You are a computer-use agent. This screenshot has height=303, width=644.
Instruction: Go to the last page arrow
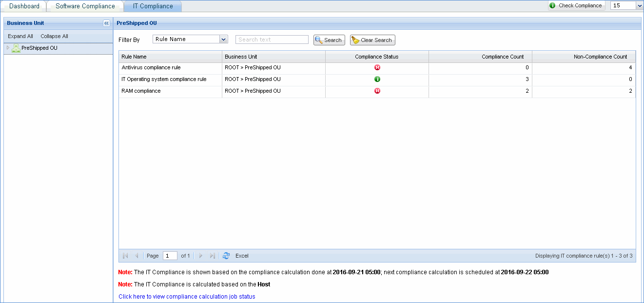point(212,256)
